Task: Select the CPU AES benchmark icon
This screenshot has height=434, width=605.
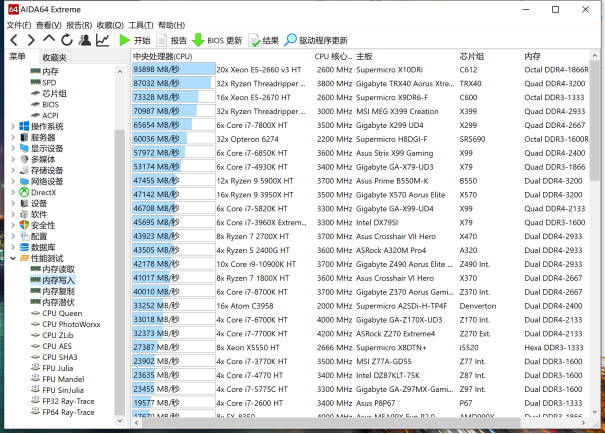Action: pyautogui.click(x=35, y=346)
